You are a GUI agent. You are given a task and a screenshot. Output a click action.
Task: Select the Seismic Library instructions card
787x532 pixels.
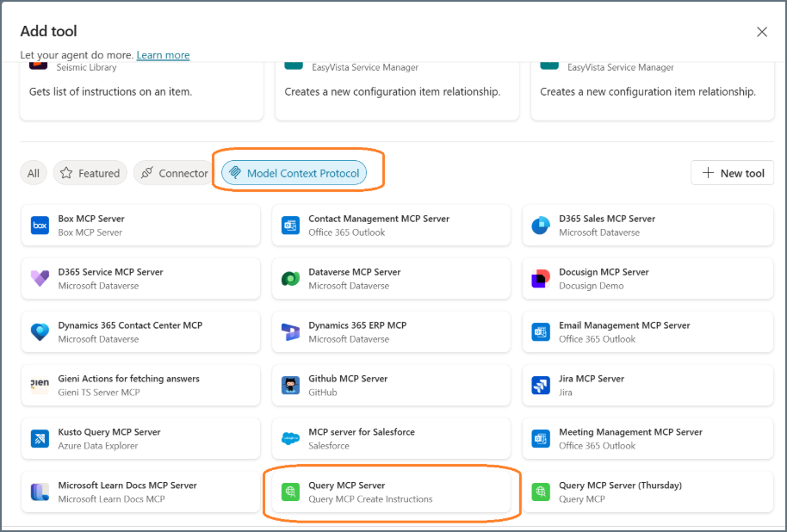point(141,90)
